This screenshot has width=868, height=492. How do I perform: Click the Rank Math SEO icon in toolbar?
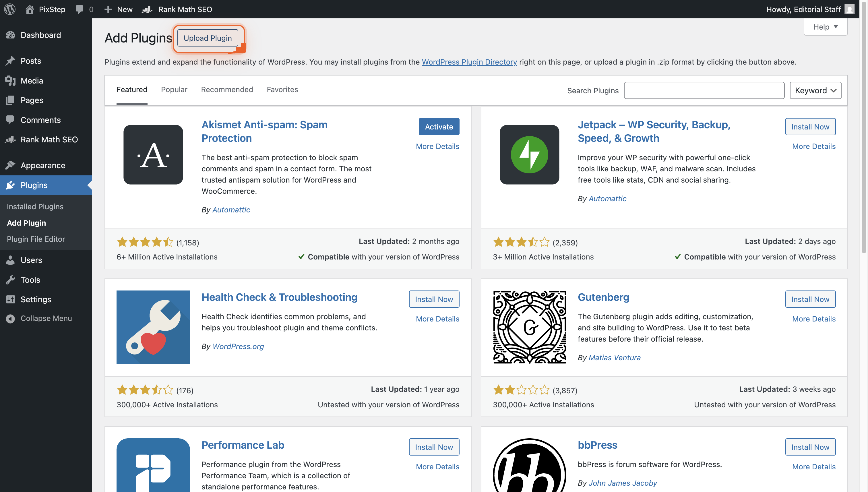(x=147, y=9)
